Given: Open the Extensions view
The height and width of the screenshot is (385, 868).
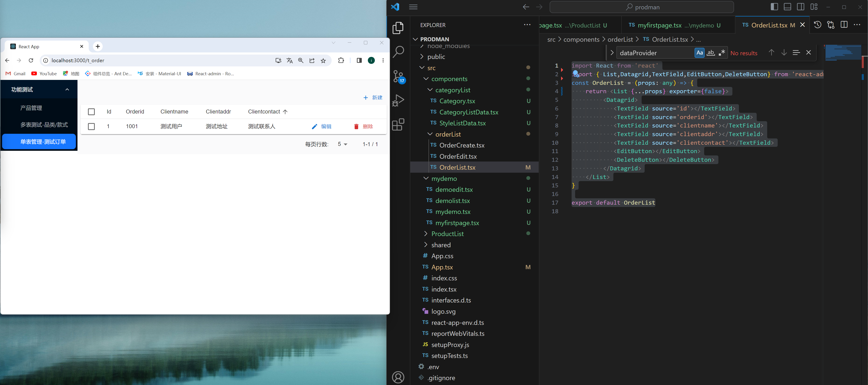Looking at the screenshot, I should (x=398, y=124).
